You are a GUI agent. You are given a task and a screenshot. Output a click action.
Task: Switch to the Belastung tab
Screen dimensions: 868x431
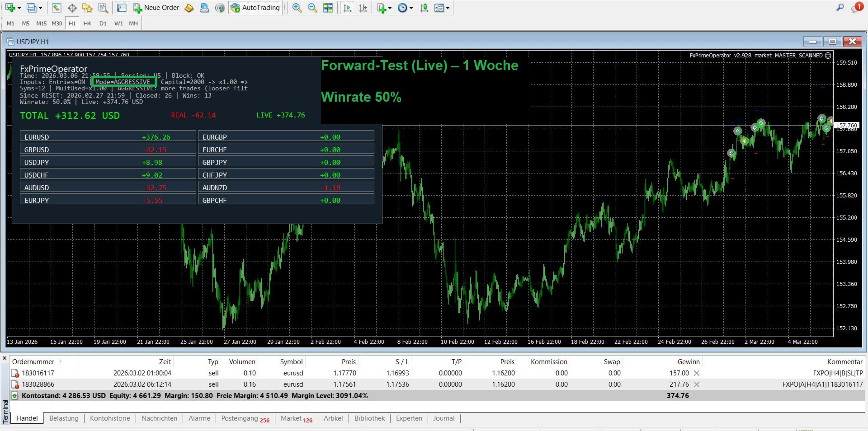[64, 418]
